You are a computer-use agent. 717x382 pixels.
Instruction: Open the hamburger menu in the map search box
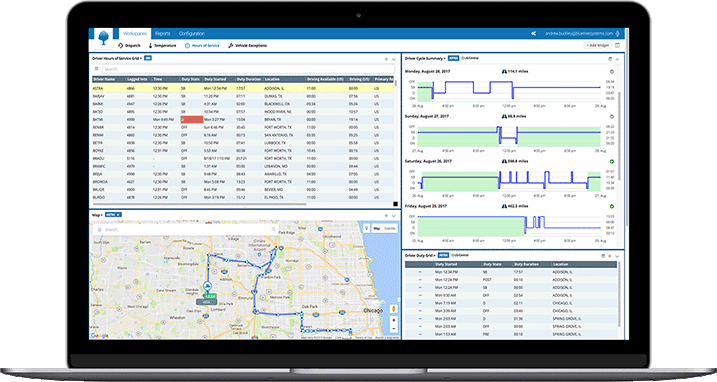coord(100,230)
